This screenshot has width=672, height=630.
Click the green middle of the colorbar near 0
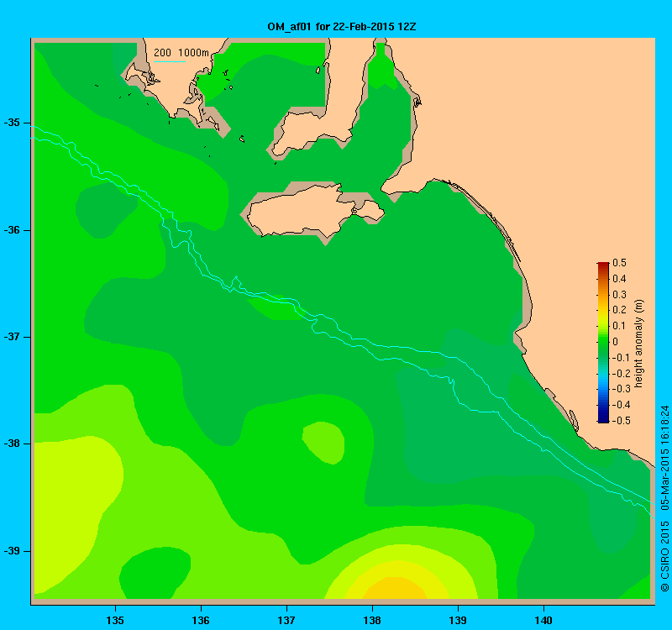pyautogui.click(x=603, y=342)
